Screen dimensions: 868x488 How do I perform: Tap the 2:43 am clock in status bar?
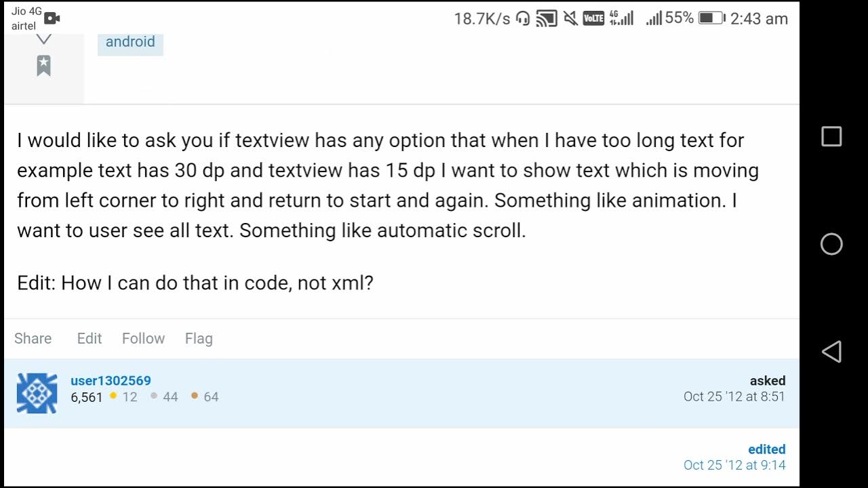click(x=759, y=19)
